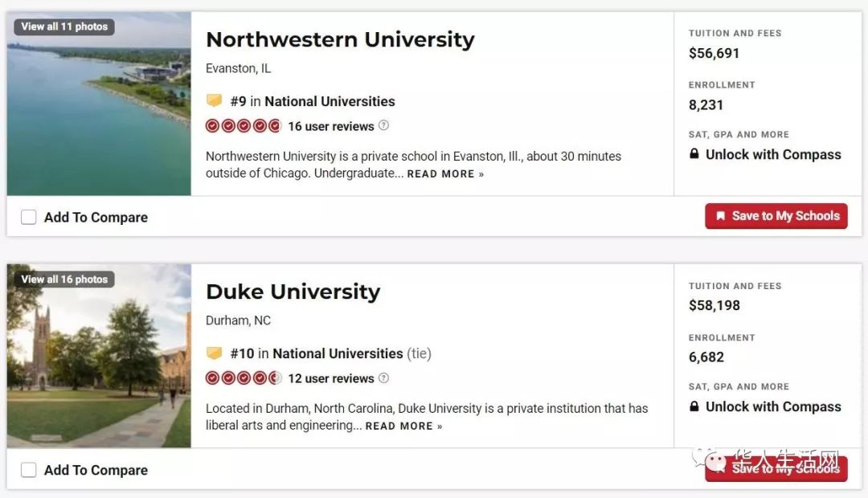The width and height of the screenshot is (868, 498).
Task: Click Northwestern lakeshore campus photo
Action: coord(99,104)
